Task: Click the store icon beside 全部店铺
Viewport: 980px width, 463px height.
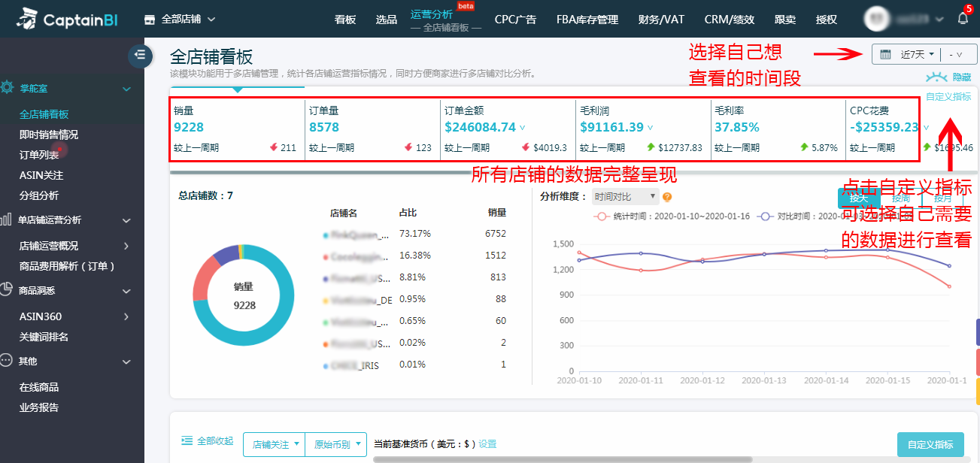Action: pos(150,19)
